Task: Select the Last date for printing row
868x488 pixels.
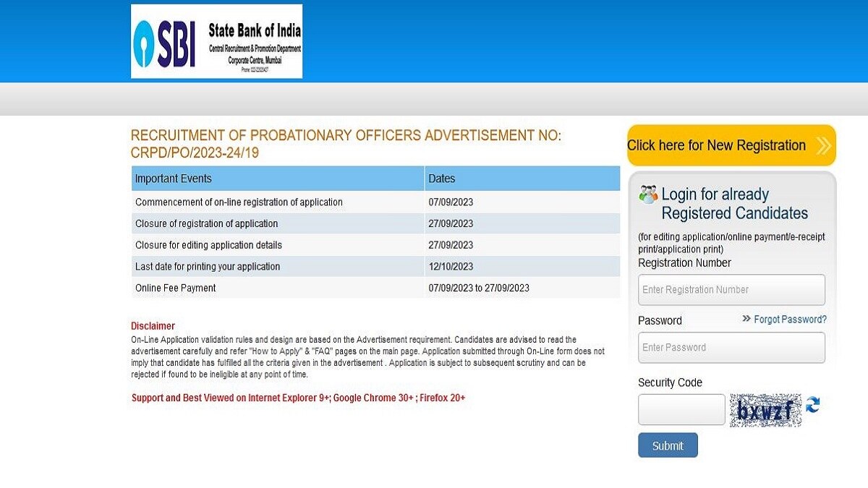Action: pos(208,267)
